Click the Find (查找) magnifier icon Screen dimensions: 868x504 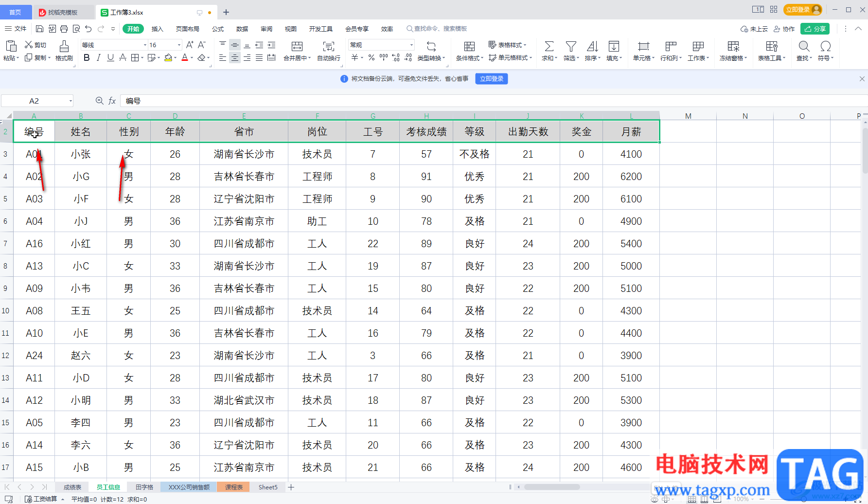(804, 47)
